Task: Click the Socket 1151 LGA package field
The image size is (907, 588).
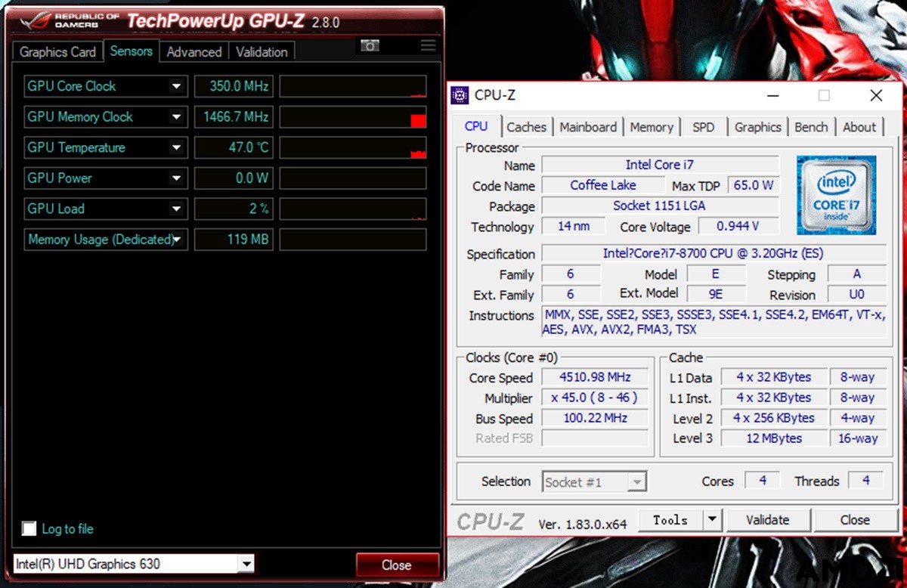Action: [660, 206]
